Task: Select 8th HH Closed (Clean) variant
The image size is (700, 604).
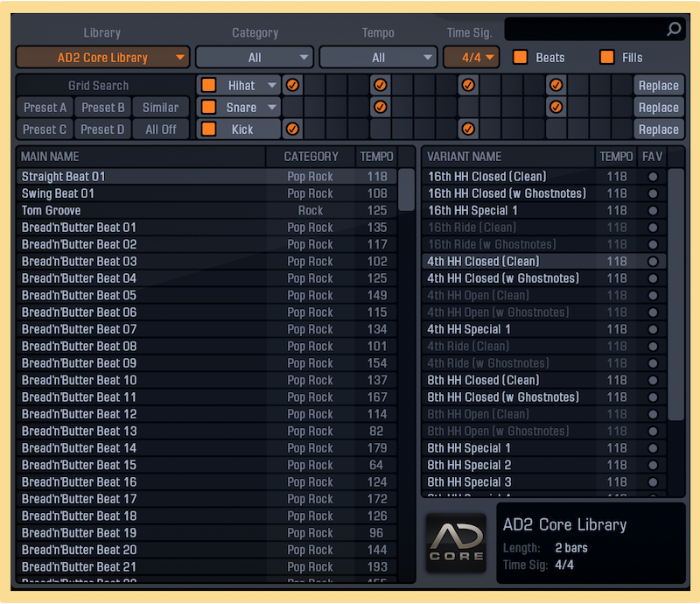Action: (544, 380)
